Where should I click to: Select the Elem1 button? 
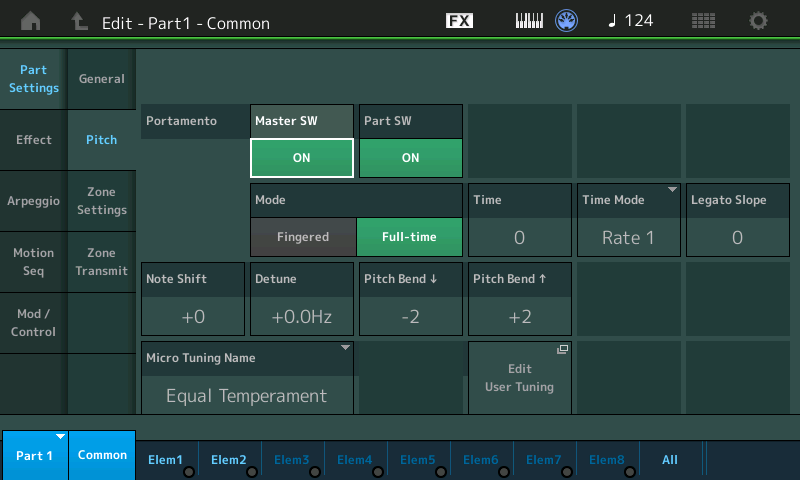pyautogui.click(x=166, y=459)
